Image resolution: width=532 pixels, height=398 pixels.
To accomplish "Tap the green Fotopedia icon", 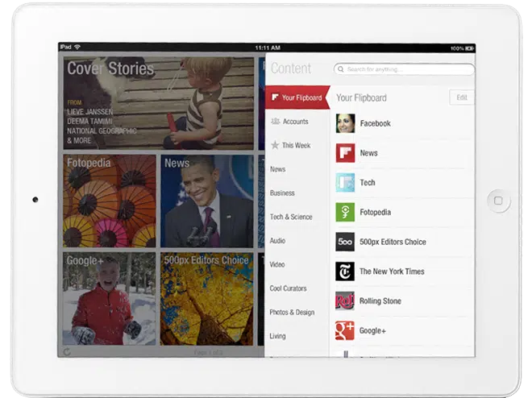I will (x=345, y=212).
